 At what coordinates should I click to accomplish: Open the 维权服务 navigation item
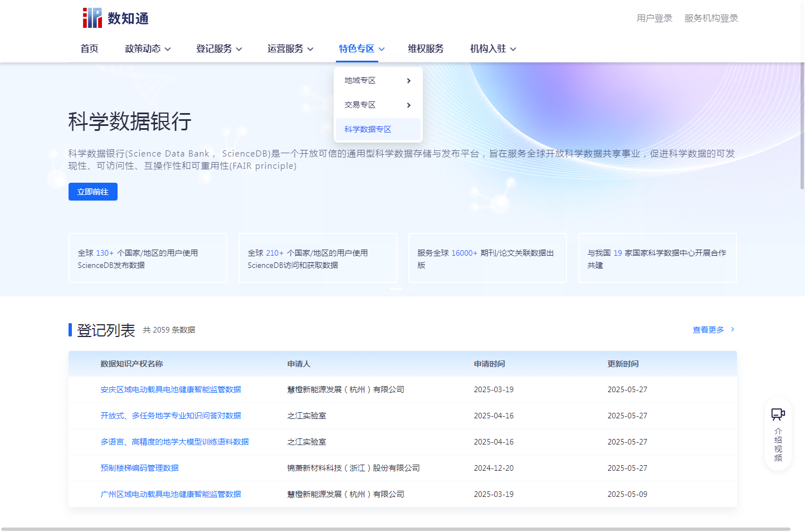point(426,49)
